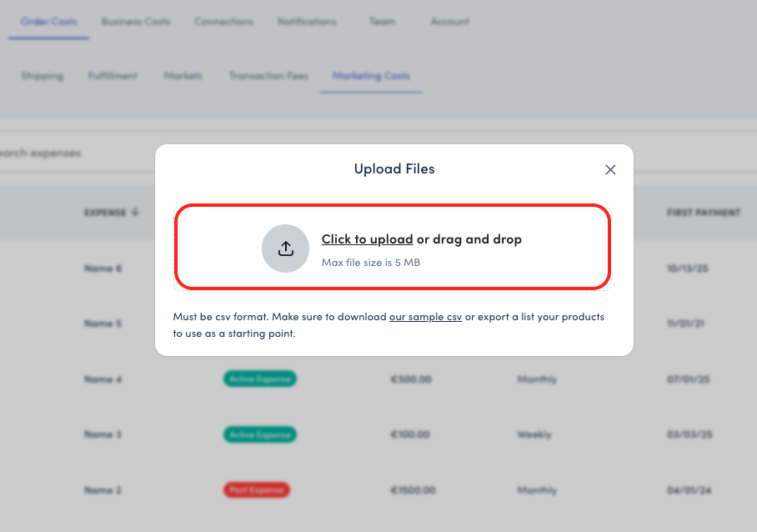The width and height of the screenshot is (757, 532).
Task: Click the upload arrow icon
Action: (x=286, y=248)
